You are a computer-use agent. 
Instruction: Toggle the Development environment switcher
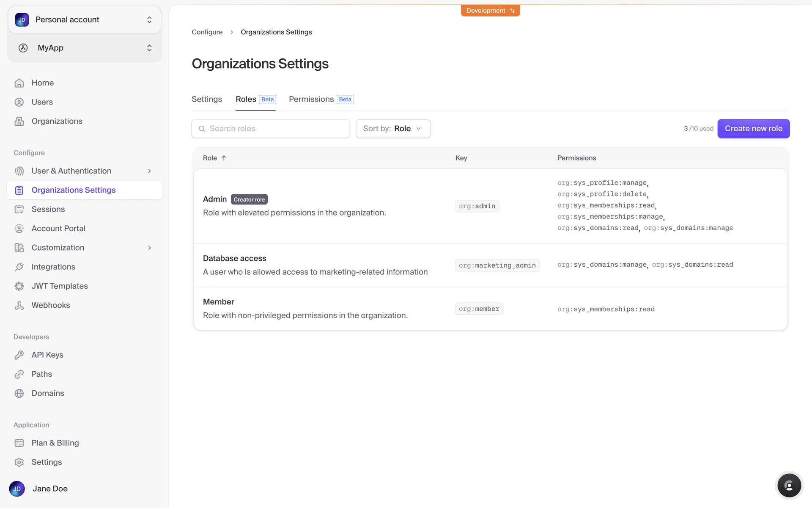click(x=490, y=11)
